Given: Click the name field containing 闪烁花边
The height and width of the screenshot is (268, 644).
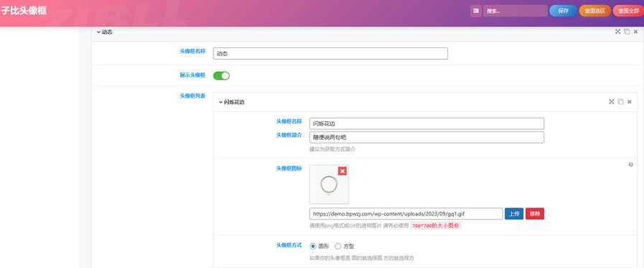Looking at the screenshot, I should 426,124.
